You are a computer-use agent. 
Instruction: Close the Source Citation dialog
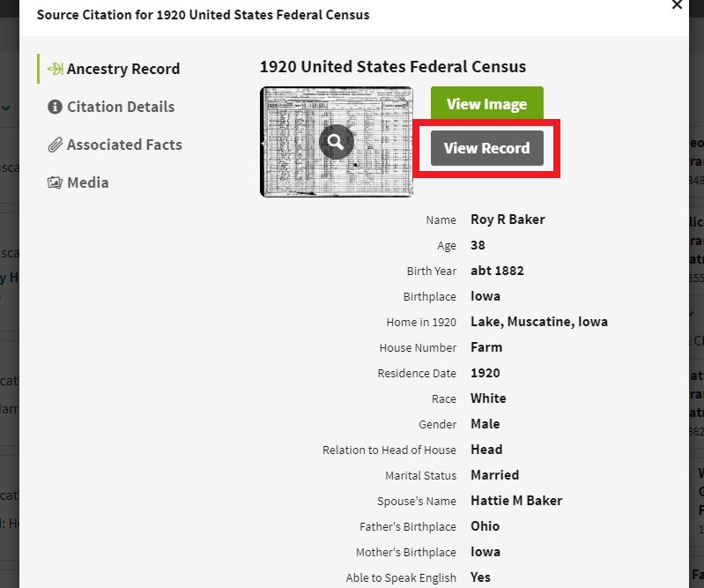point(677,5)
